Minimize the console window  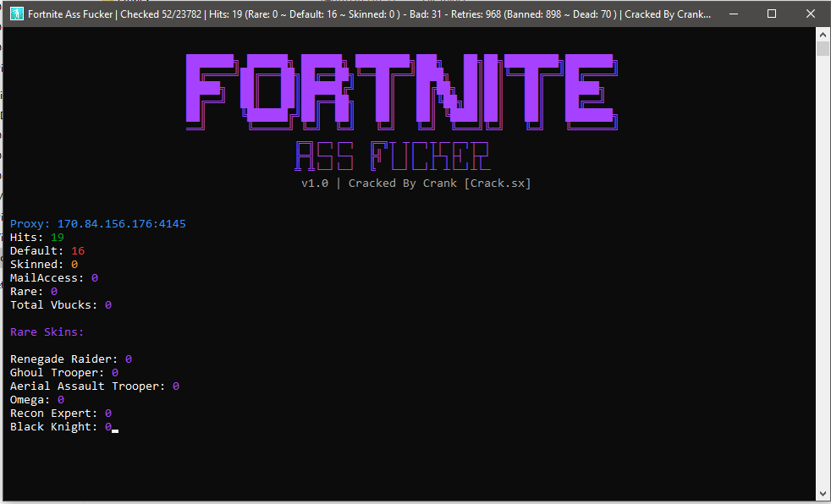734,14
